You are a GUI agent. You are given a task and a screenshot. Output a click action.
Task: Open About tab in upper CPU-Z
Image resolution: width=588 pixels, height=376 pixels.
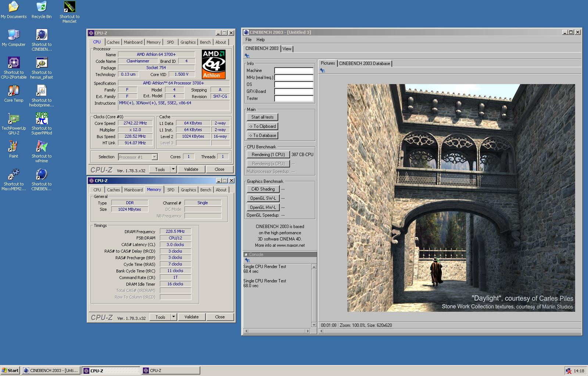(x=221, y=42)
